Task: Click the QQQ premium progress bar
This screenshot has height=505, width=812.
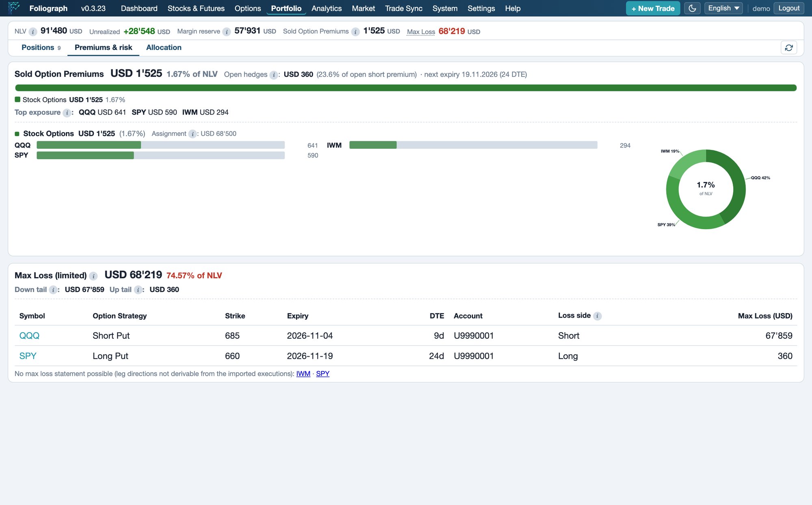Action: pyautogui.click(x=161, y=145)
